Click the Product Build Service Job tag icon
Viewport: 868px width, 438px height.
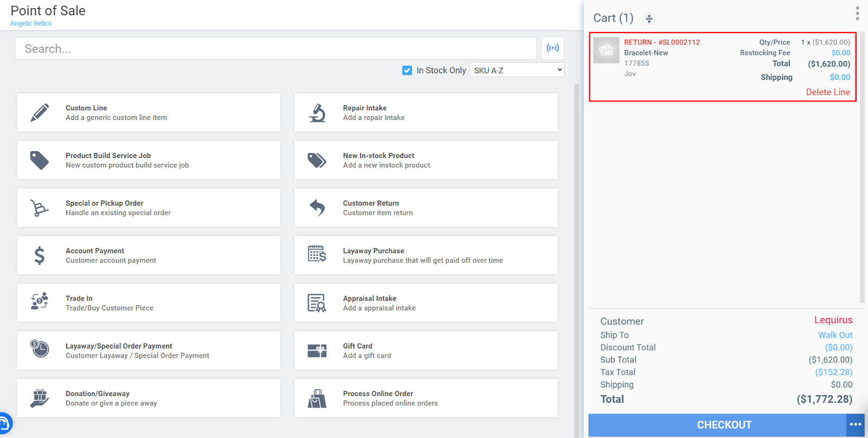pos(40,160)
